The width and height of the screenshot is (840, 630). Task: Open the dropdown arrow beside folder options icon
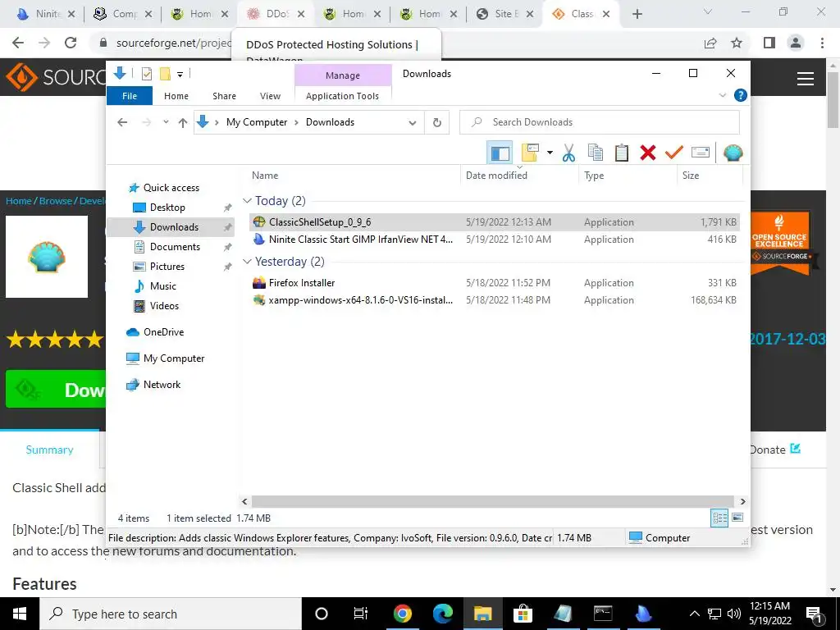pos(550,153)
